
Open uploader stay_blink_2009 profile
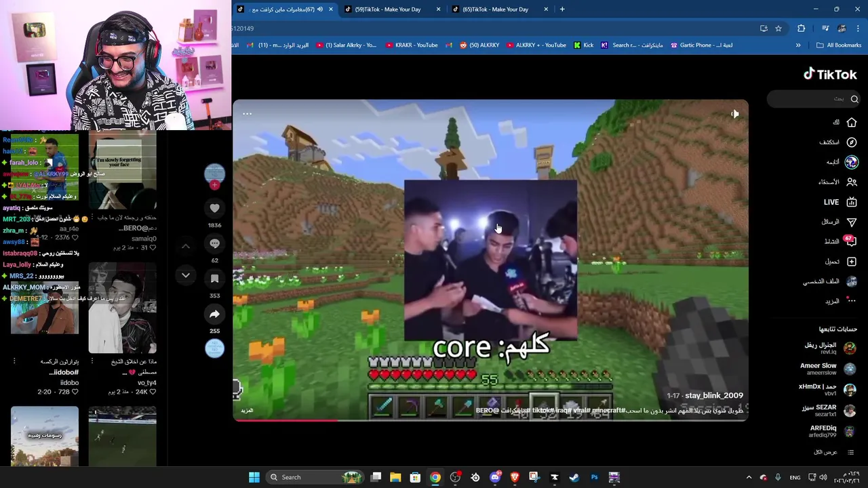pos(713,395)
